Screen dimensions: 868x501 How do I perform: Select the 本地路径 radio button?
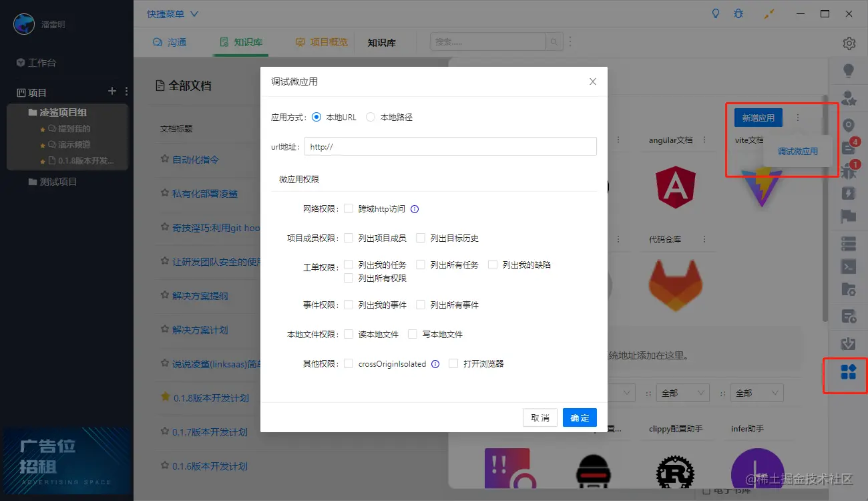point(371,117)
